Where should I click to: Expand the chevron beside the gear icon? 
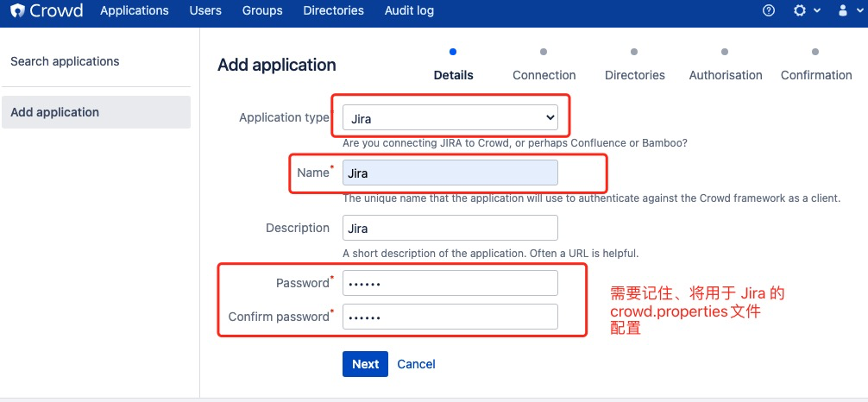point(815,11)
